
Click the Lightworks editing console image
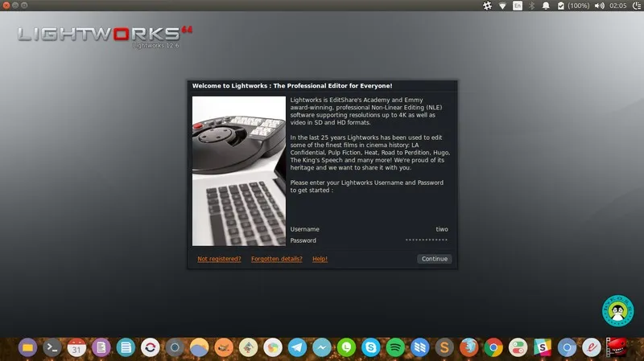click(239, 170)
